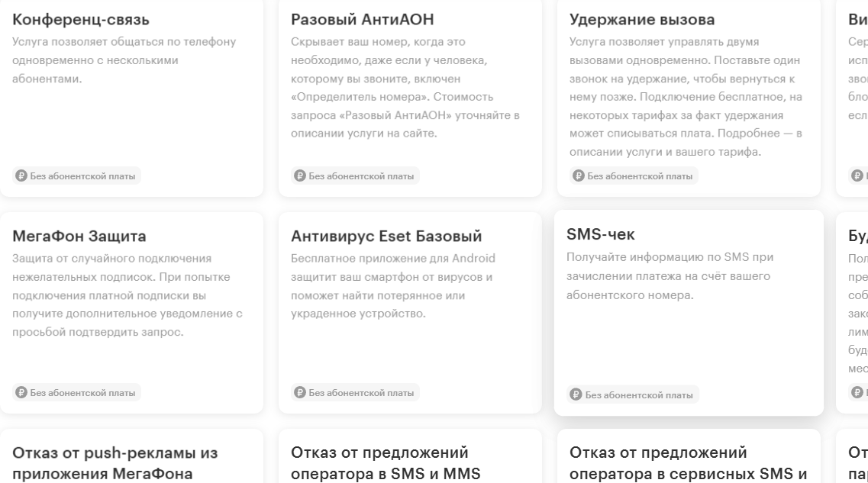Click ruble icon on Конференц-связь card

click(21, 176)
